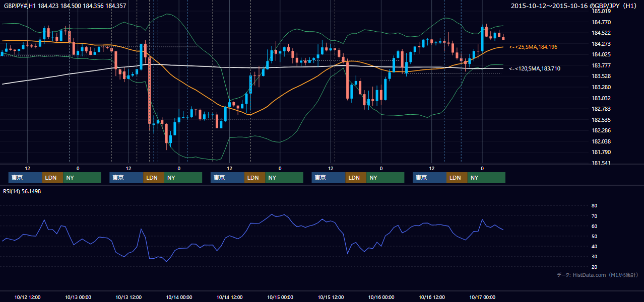This screenshot has width=644, height=302.
Task: Click price axis label 181.541
Action: [601, 163]
